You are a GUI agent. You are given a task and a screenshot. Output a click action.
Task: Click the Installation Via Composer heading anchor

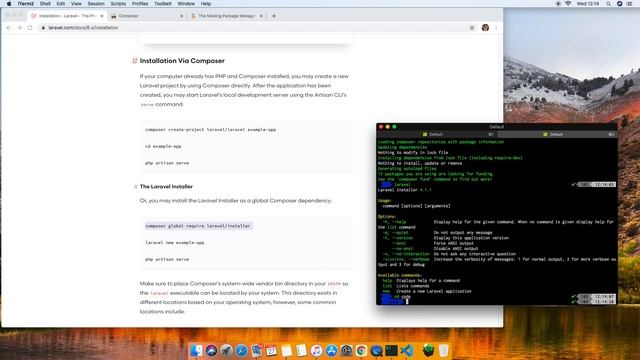135,61
